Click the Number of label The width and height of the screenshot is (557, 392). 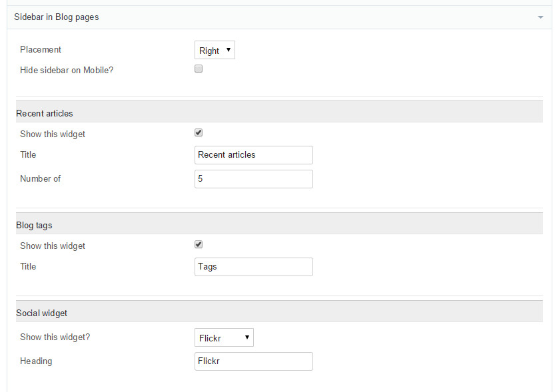pyautogui.click(x=40, y=179)
